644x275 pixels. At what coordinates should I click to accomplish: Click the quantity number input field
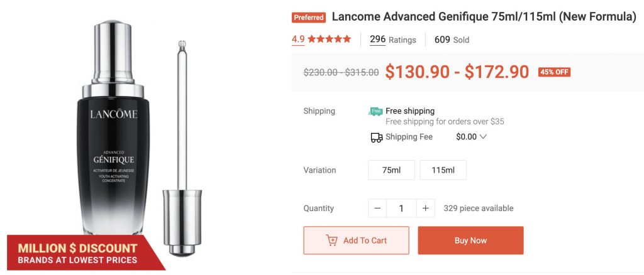401,208
